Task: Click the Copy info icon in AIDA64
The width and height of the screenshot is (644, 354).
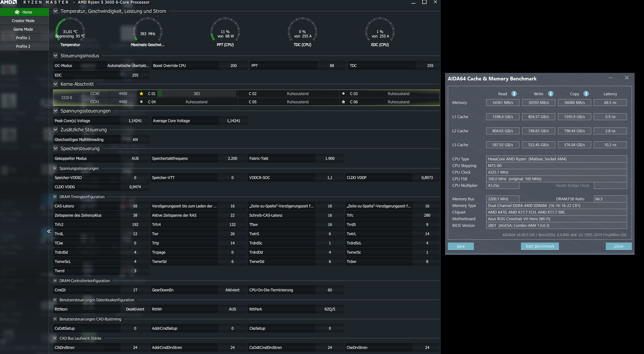Action: tap(586, 94)
